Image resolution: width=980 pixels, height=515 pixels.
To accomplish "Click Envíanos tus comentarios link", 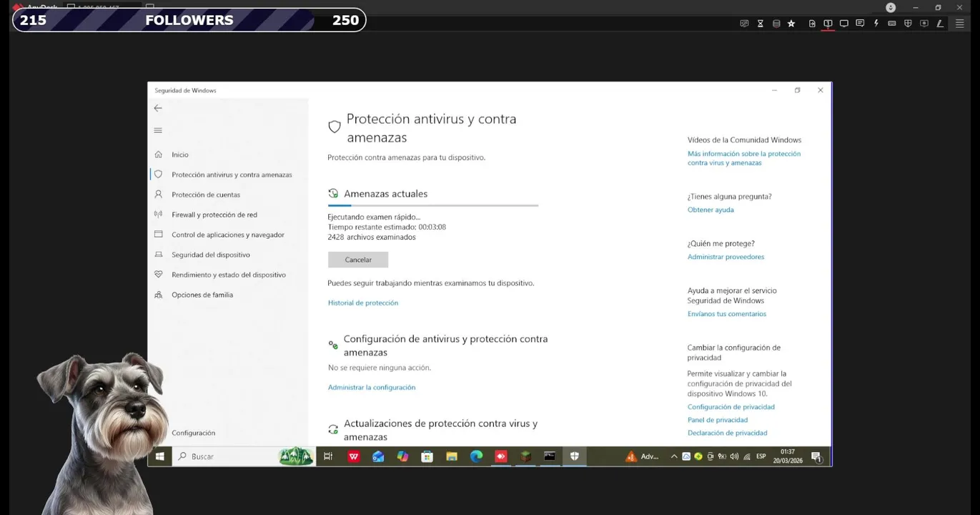I will click(x=727, y=314).
